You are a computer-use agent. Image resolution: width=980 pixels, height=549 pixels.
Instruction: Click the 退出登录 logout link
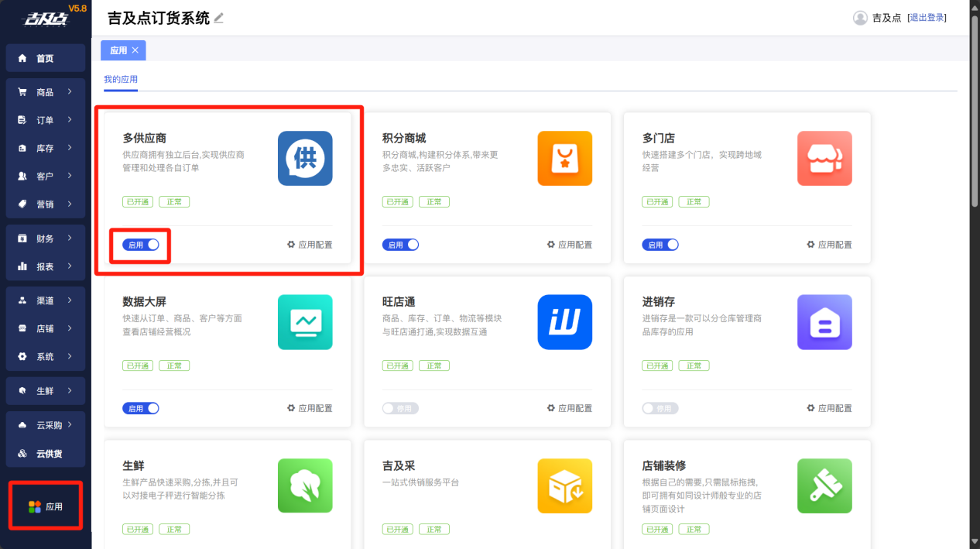[927, 18]
